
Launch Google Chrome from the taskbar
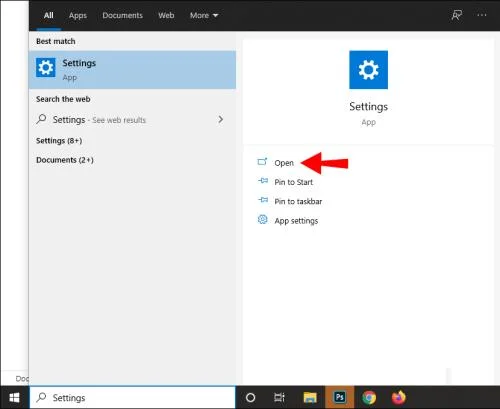click(x=369, y=397)
